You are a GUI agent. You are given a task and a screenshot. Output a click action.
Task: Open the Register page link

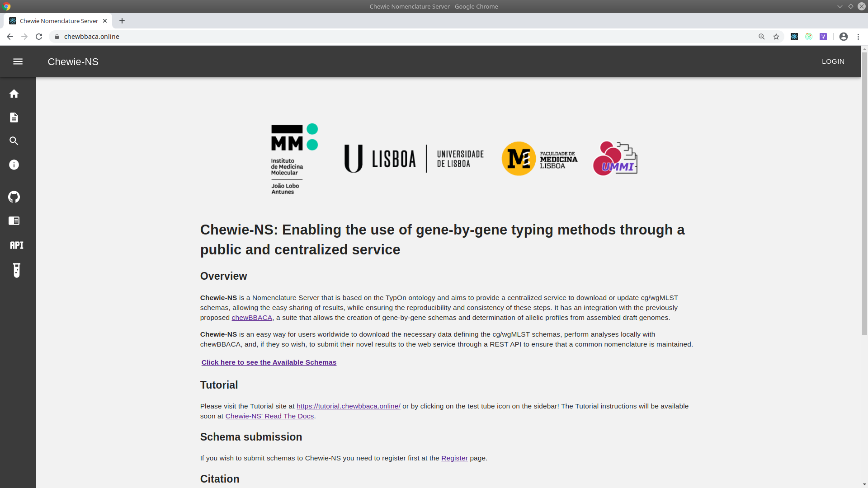pos(454,458)
